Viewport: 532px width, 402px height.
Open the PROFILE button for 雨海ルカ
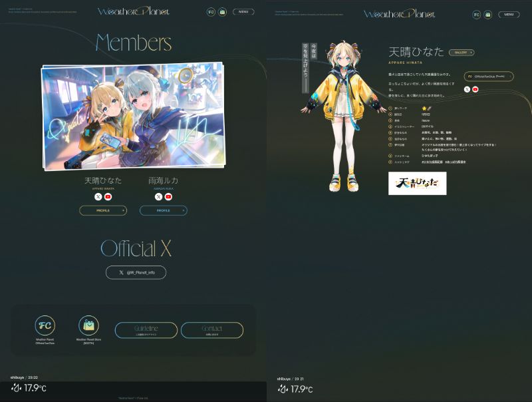click(x=163, y=210)
